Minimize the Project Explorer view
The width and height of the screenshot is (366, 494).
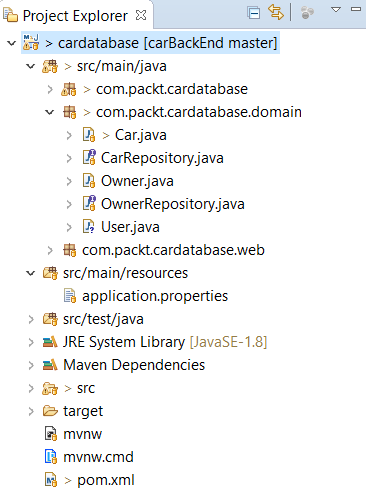pyautogui.click(x=356, y=9)
